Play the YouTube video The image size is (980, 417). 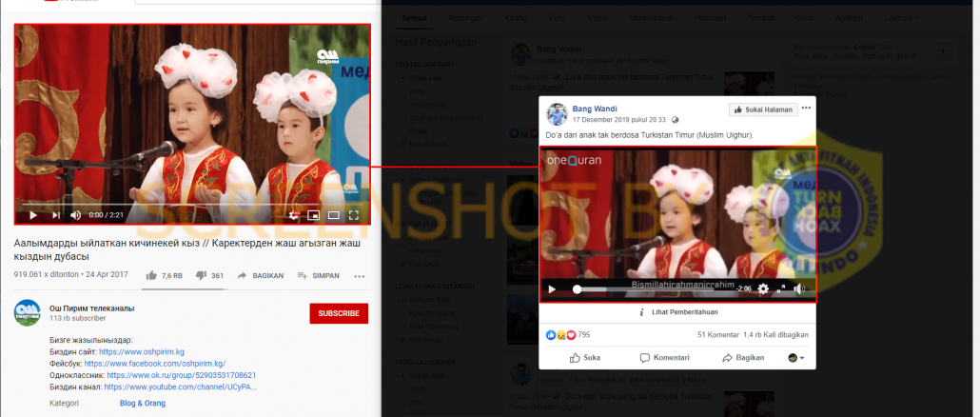(33, 215)
